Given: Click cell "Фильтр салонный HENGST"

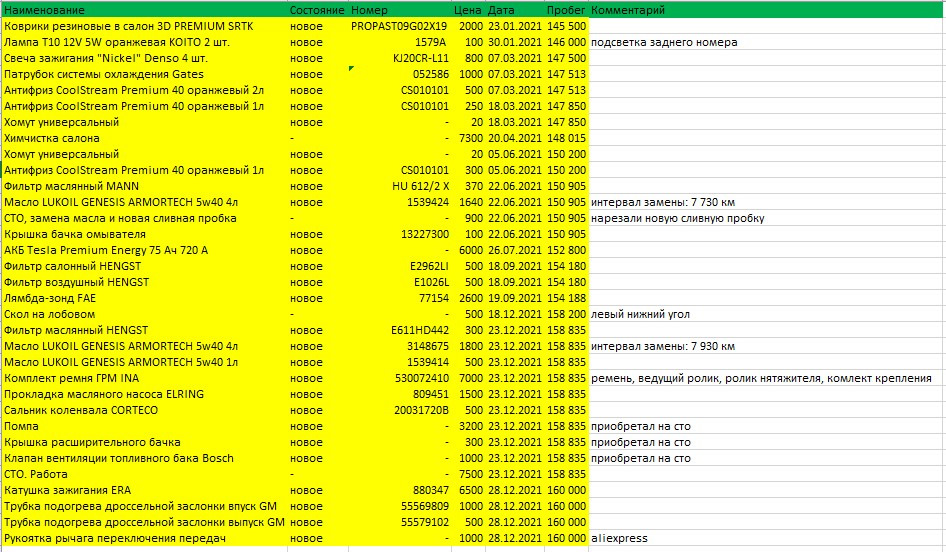Looking at the screenshot, I should tap(145, 266).
